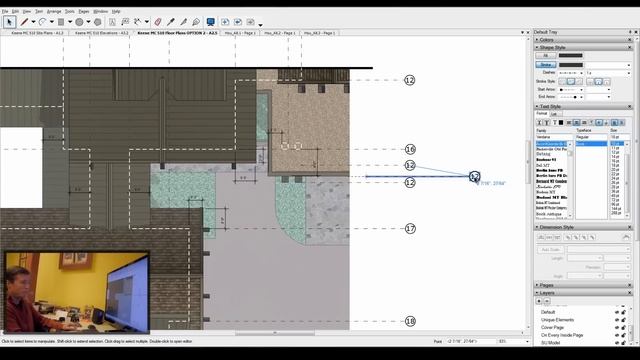
Task: Toggle center text alignment button
Action: tap(576, 122)
